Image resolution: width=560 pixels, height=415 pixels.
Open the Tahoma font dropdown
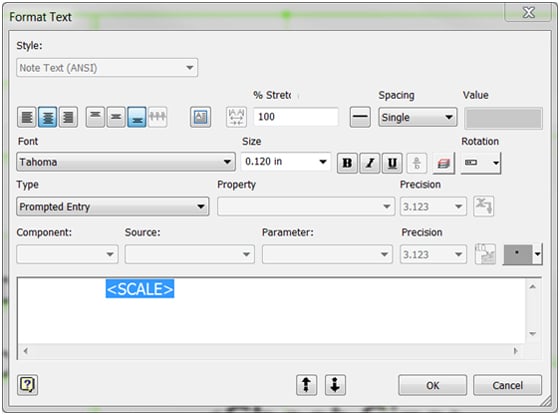click(126, 162)
